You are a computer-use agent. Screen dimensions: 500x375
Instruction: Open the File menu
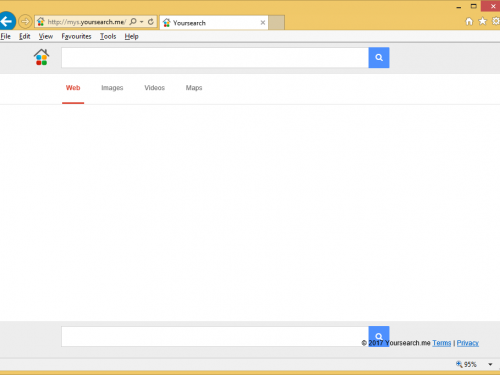pos(6,36)
